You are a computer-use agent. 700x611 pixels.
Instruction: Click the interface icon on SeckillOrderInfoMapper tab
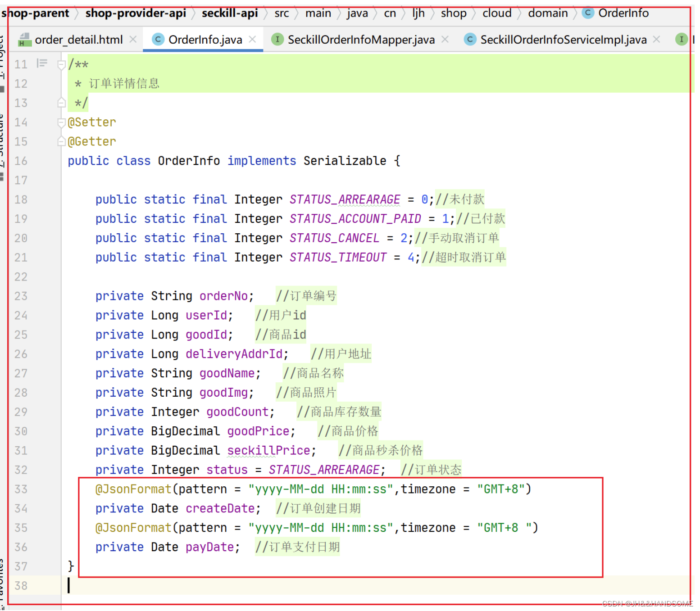pos(277,40)
